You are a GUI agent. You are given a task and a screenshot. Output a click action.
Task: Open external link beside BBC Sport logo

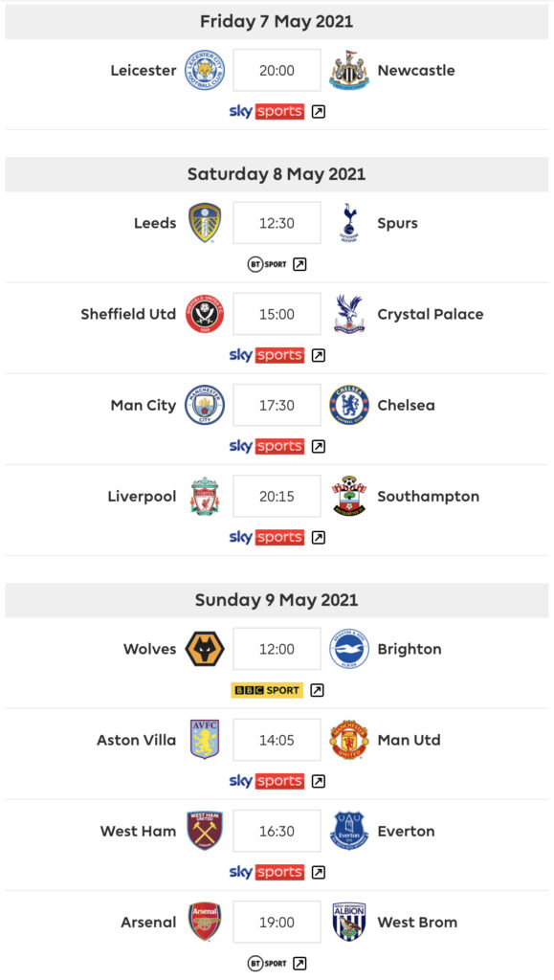tap(318, 690)
